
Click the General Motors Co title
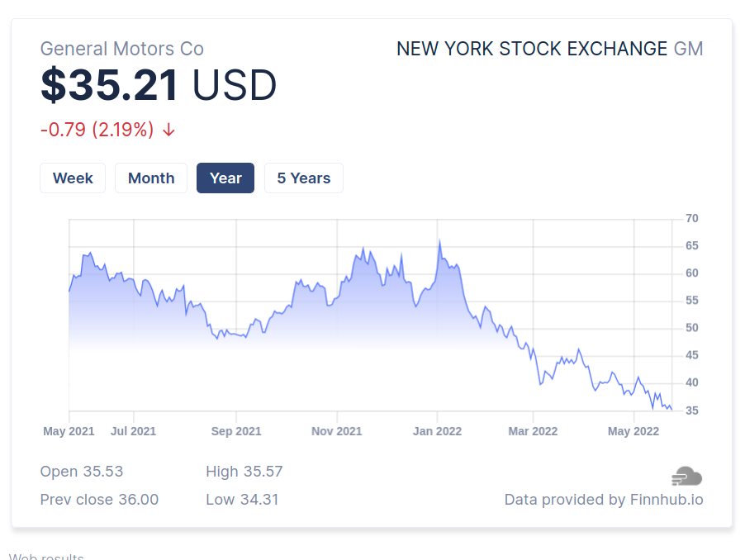coord(122,49)
